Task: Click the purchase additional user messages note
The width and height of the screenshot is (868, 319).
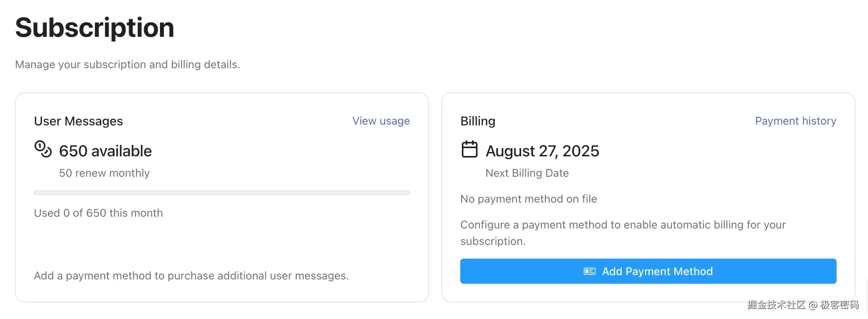Action: click(x=191, y=276)
